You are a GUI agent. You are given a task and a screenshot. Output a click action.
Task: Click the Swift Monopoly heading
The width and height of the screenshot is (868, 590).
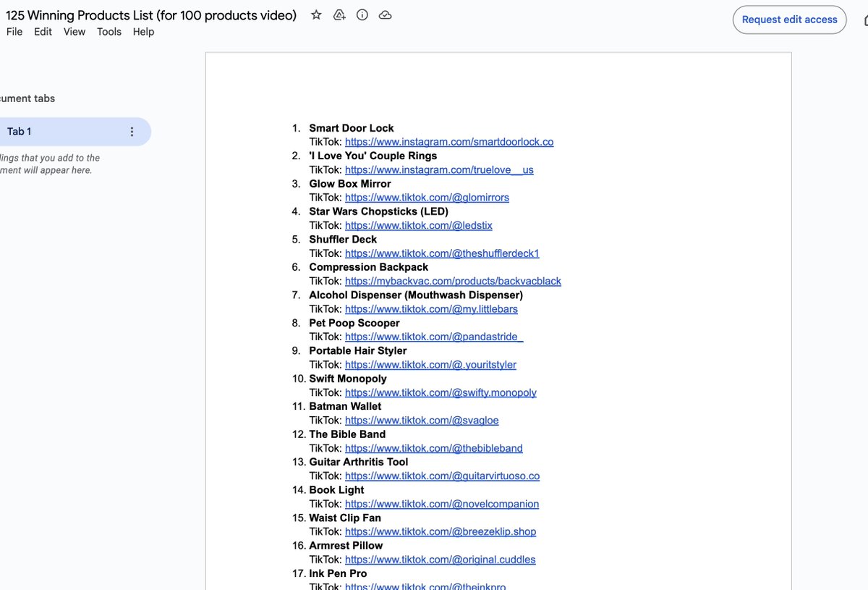click(x=348, y=379)
